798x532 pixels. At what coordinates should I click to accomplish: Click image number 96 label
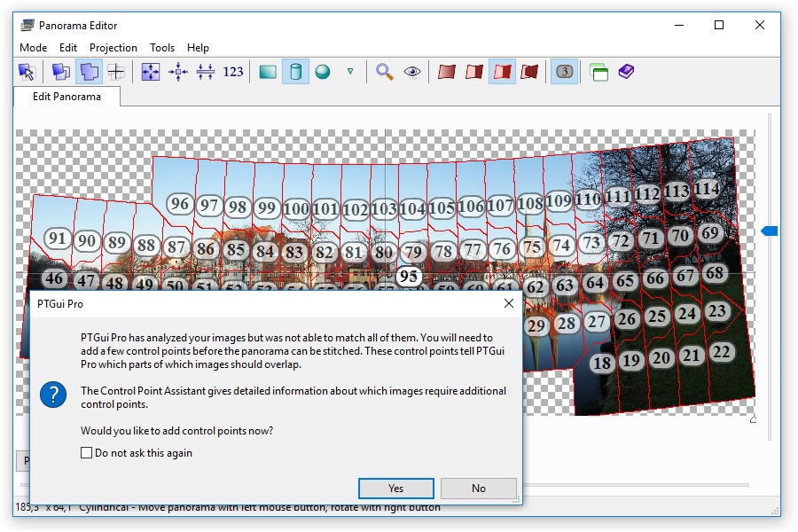point(180,204)
